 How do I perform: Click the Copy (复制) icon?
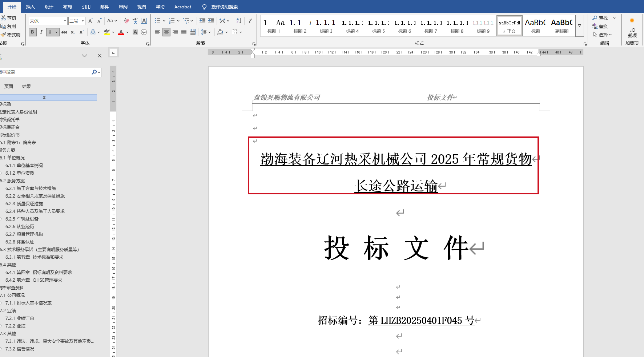3,26
